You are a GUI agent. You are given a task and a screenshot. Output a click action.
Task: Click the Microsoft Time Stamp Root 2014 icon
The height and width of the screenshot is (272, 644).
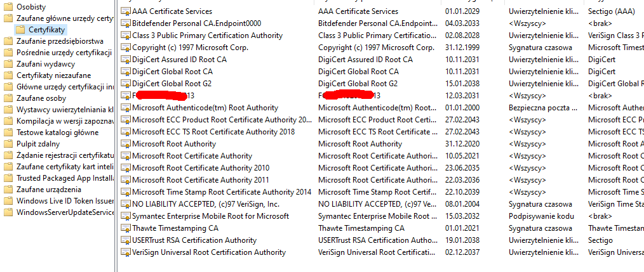coord(125,192)
